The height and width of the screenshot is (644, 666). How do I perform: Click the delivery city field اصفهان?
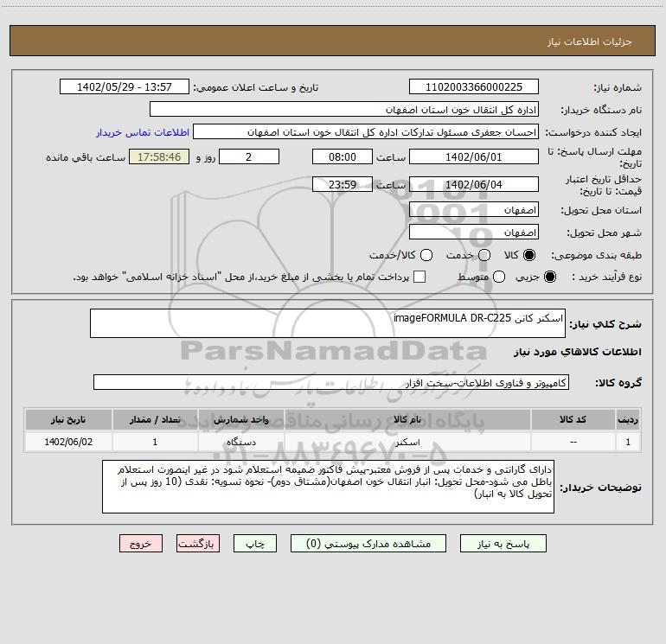474,233
